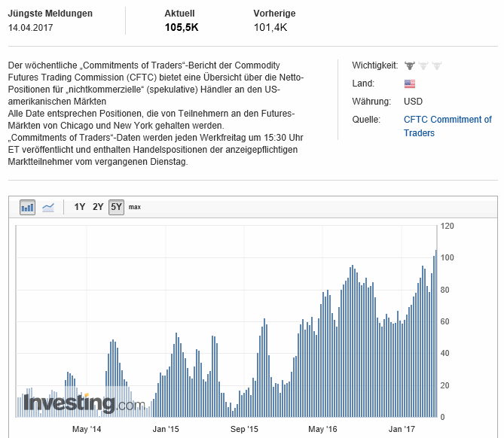Select the 2Y time range
The height and width of the screenshot is (438, 504).
click(x=98, y=207)
